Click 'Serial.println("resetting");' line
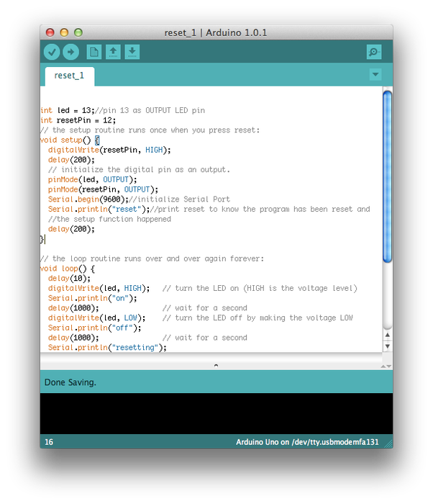Screen dimensions: 433x504 107,348
